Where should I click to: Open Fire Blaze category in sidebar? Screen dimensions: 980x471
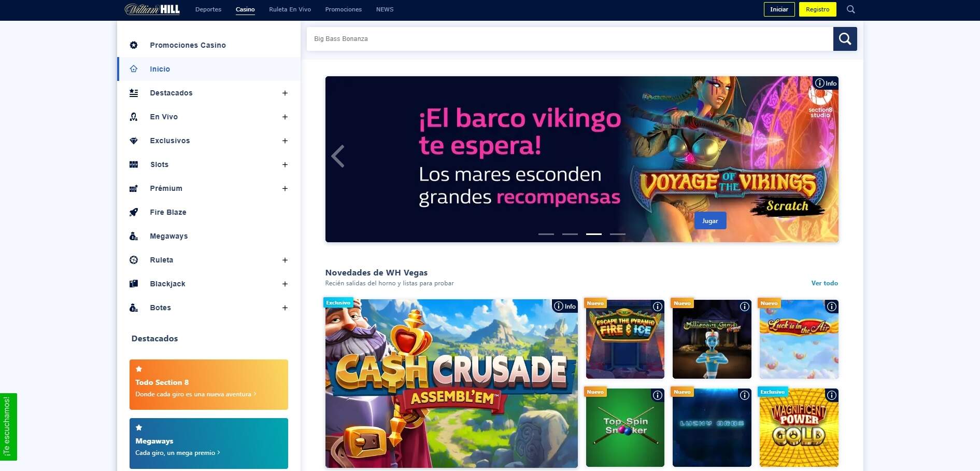[209, 212]
